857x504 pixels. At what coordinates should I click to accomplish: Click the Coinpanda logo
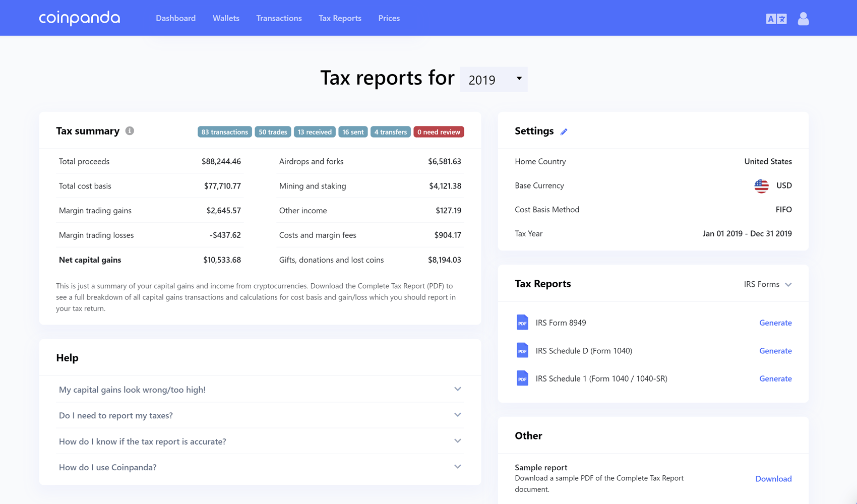[79, 18]
